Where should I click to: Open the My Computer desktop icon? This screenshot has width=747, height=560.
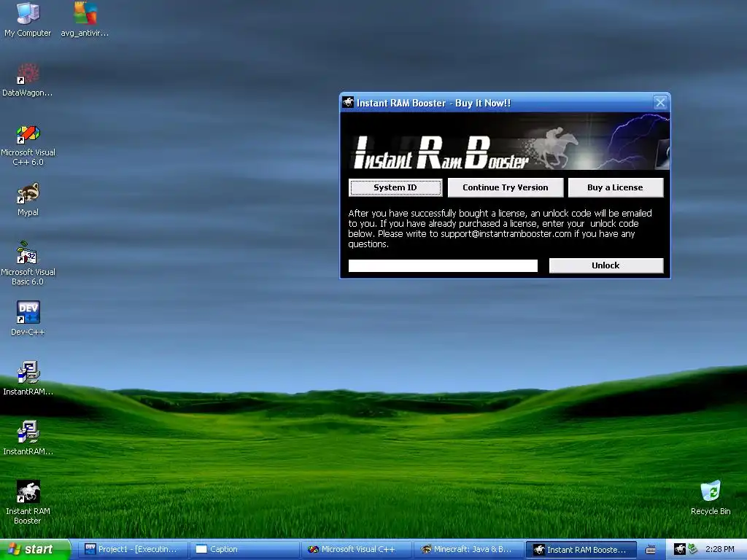point(28,19)
